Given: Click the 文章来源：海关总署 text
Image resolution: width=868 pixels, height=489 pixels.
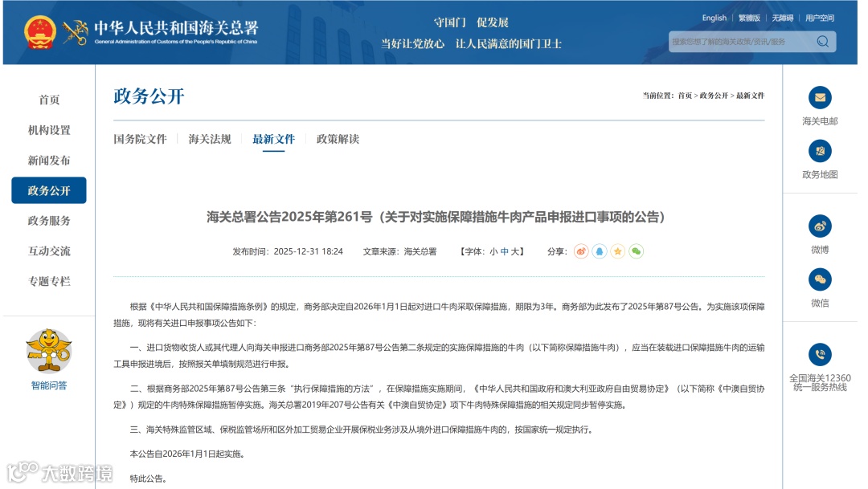Looking at the screenshot, I should click(x=399, y=251).
